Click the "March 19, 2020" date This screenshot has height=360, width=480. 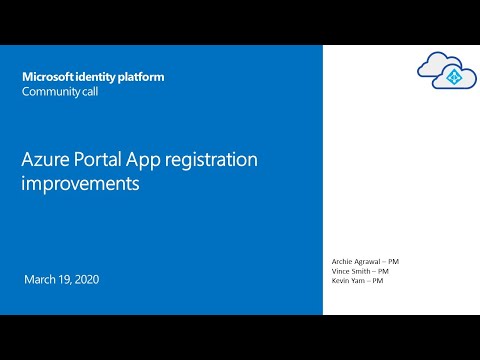click(62, 279)
